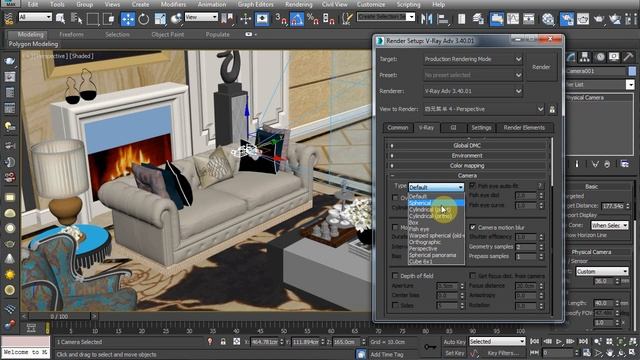Choose Spherical panorama camera type
640x360 pixels.
436,255
